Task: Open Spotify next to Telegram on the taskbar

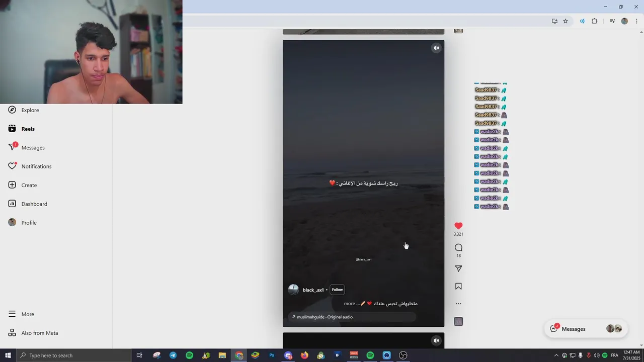Action: point(189,355)
